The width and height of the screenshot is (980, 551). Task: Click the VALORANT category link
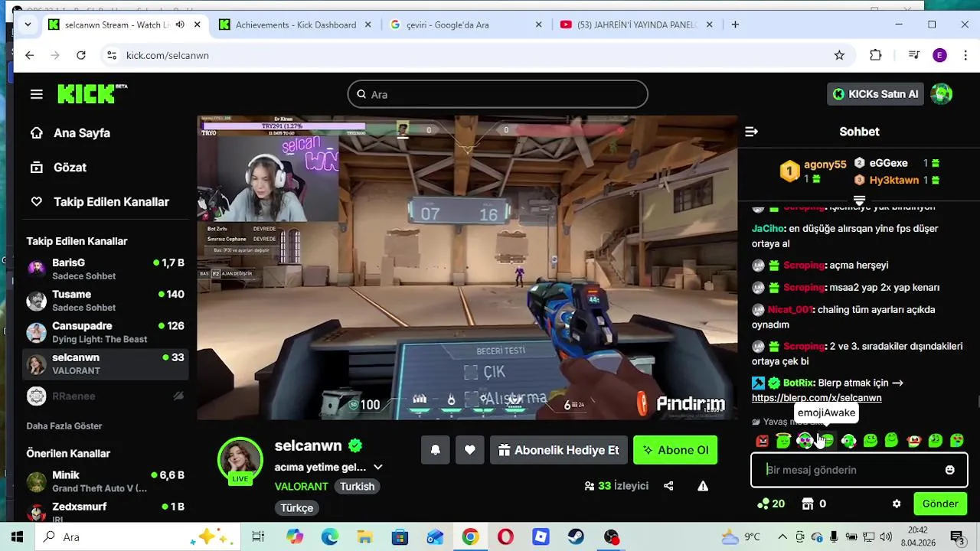pyautogui.click(x=302, y=487)
